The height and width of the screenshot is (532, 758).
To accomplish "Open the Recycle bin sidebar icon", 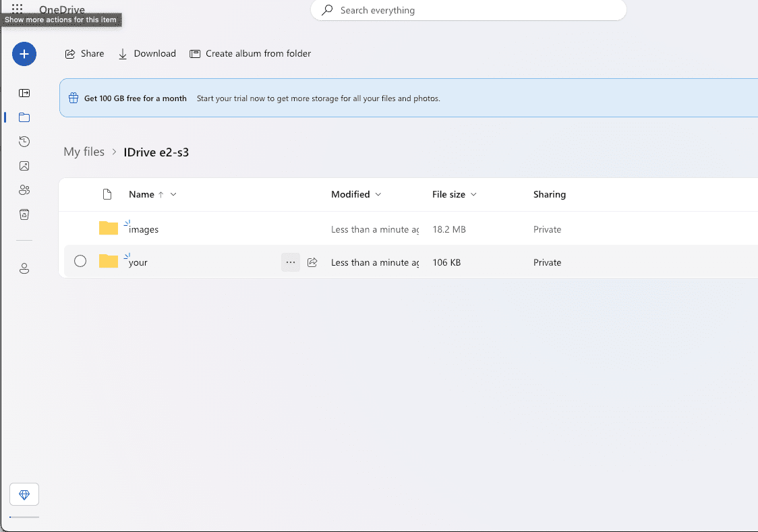I will tap(24, 214).
